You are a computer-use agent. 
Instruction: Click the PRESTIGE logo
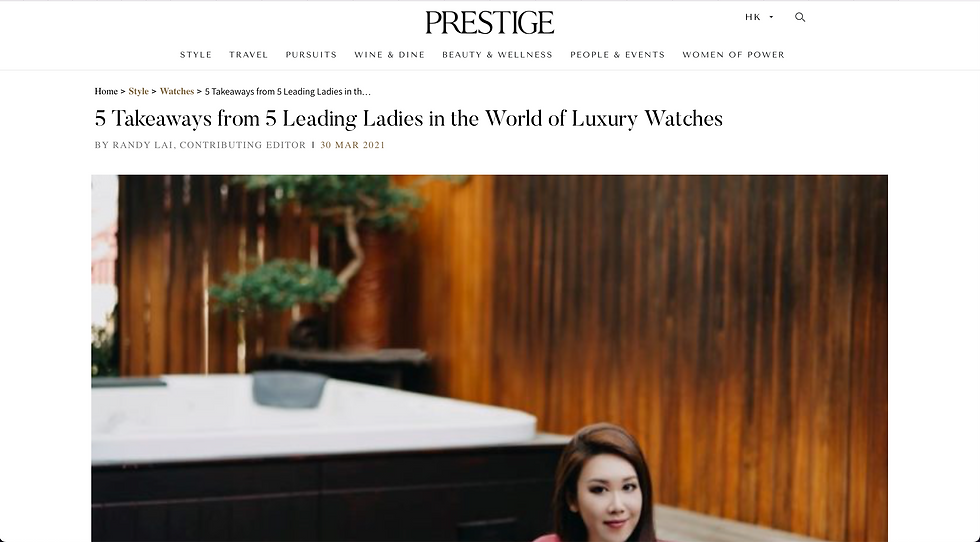(489, 23)
